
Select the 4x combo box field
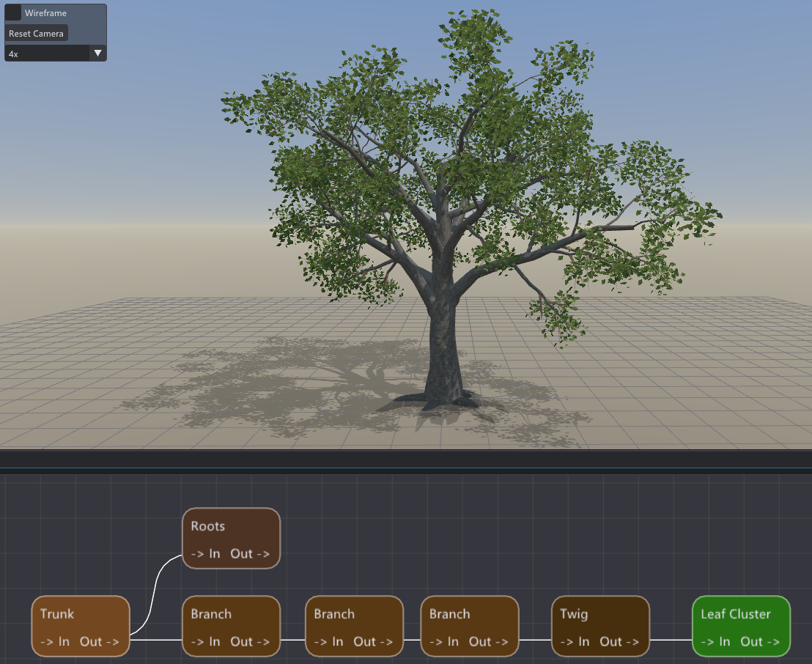click(56, 54)
